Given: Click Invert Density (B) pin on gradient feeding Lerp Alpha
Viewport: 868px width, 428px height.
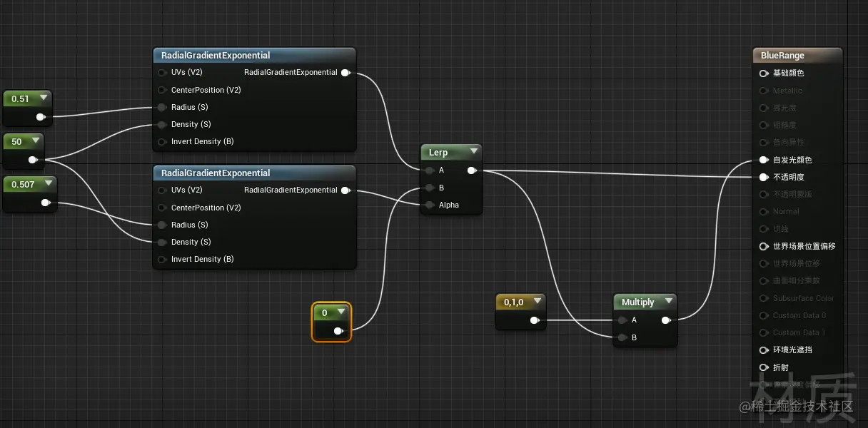Looking at the screenshot, I should tap(162, 259).
